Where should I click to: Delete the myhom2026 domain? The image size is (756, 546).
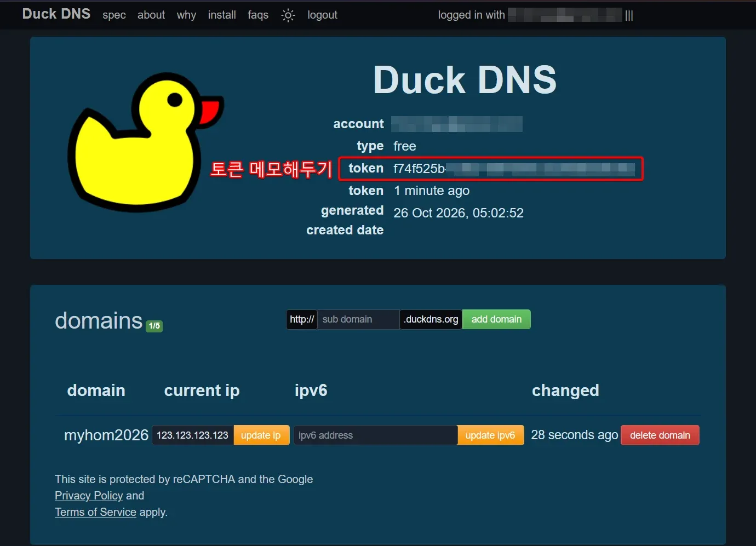coord(660,435)
